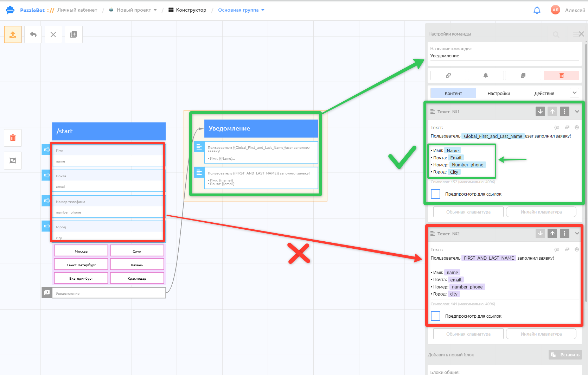Click the Инлайн клавиатура button under Текст №1
Image resolution: width=588 pixels, height=375 pixels.
[x=541, y=212]
